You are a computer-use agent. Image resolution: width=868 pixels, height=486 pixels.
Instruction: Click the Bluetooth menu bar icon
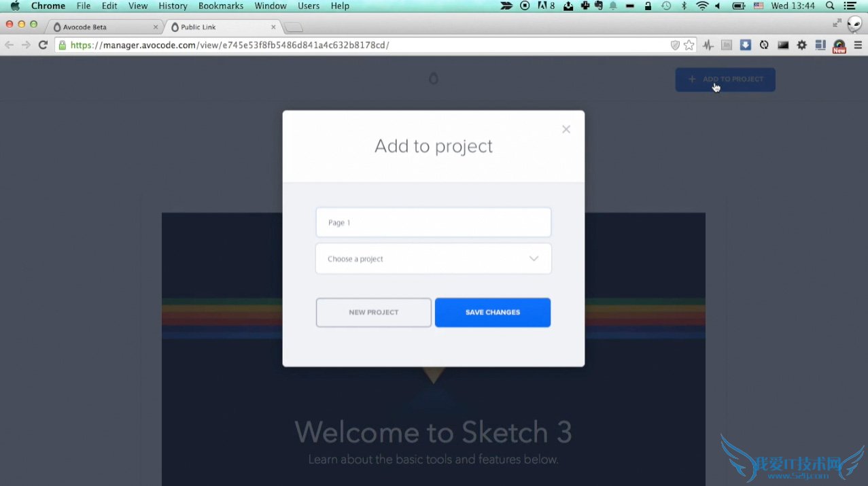[684, 6]
